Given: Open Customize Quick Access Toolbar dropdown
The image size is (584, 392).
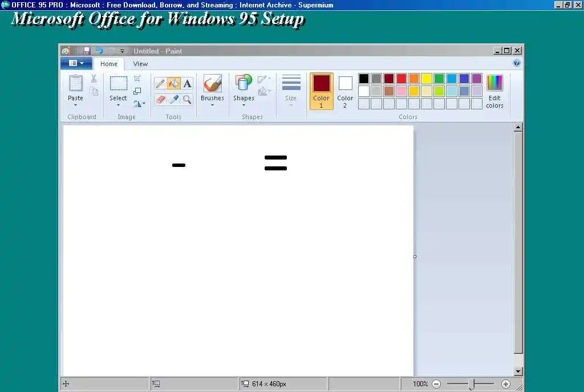Looking at the screenshot, I should tap(122, 51).
